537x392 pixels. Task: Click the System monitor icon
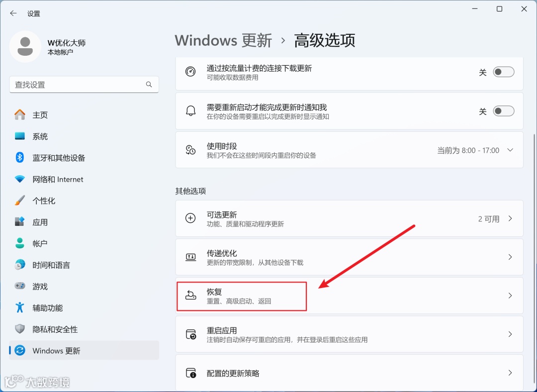pos(20,136)
